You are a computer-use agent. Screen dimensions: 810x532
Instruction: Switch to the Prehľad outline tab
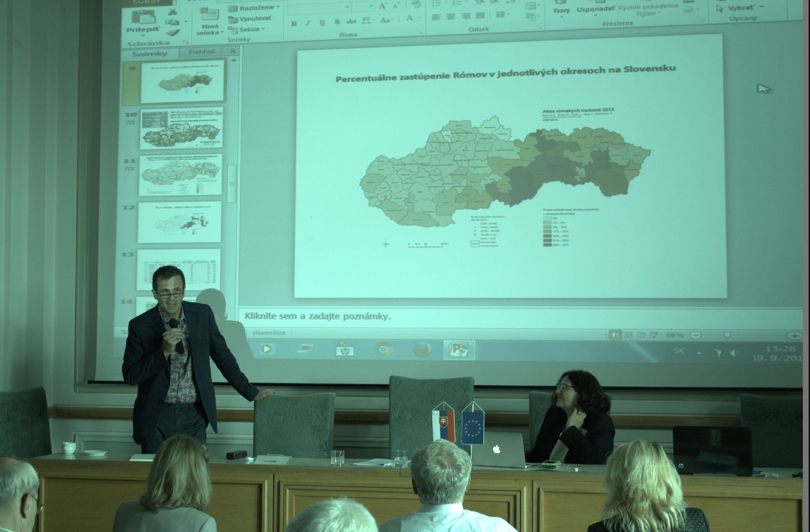click(x=201, y=52)
